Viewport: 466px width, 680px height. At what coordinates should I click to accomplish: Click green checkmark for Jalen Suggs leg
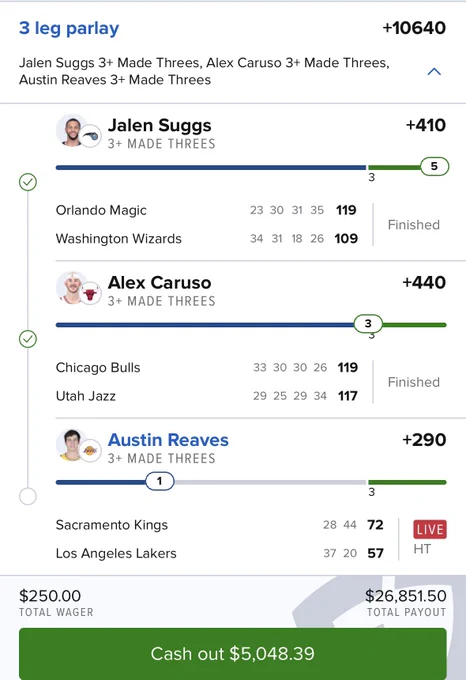28,182
